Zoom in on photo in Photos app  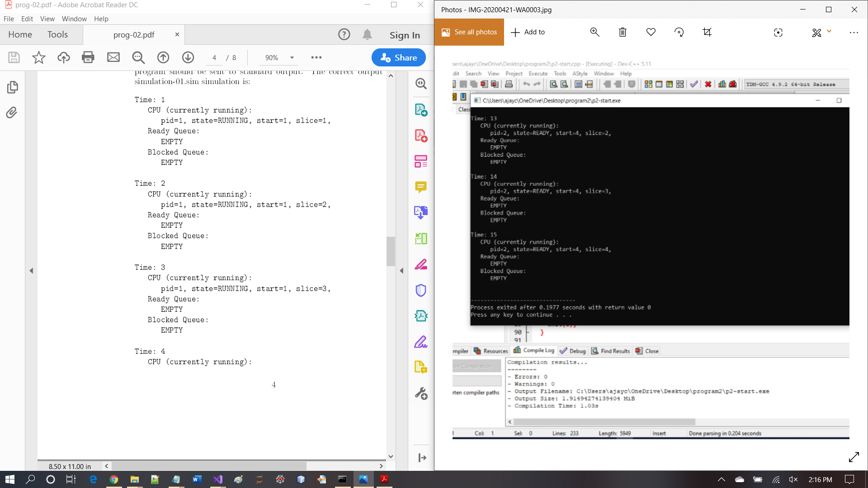click(594, 32)
